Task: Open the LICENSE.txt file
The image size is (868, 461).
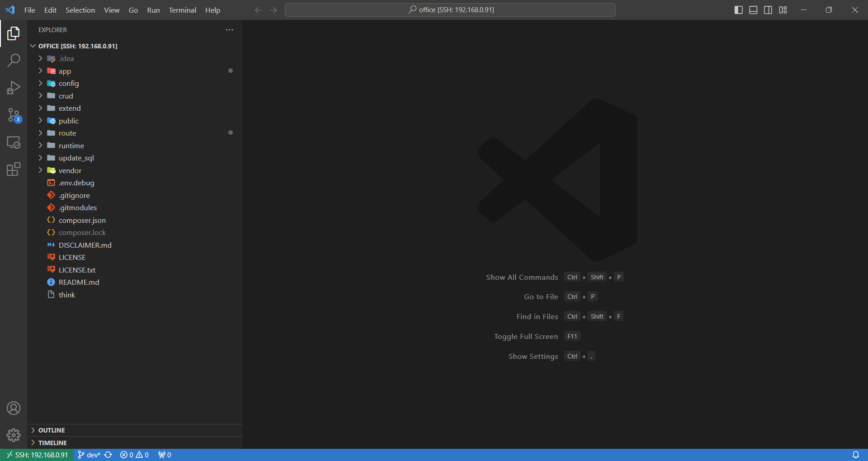Action: 135,270
